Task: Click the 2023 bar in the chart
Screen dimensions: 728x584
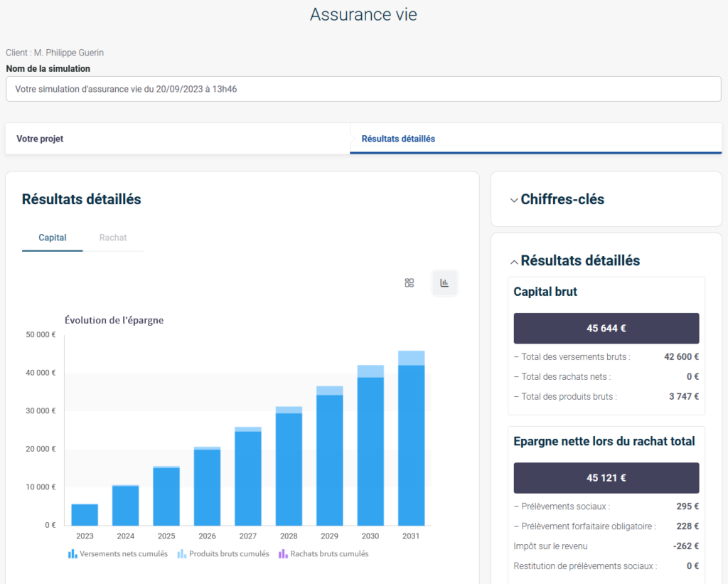Action: point(85,514)
